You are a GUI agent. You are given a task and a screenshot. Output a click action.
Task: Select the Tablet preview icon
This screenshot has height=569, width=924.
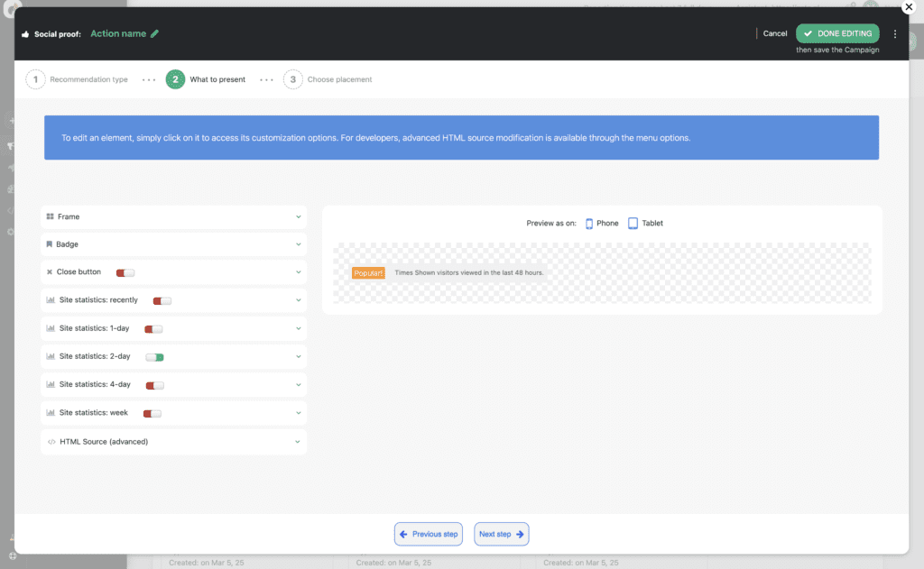click(x=633, y=223)
